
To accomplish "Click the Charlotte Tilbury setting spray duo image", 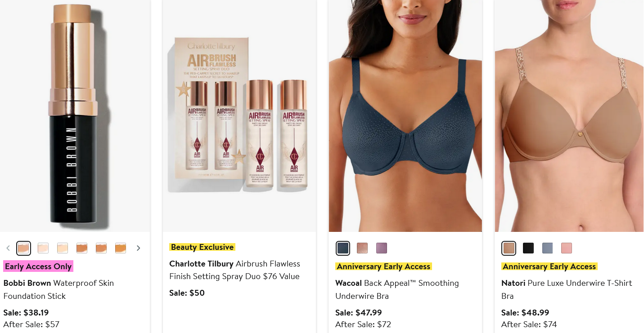I will (x=239, y=116).
